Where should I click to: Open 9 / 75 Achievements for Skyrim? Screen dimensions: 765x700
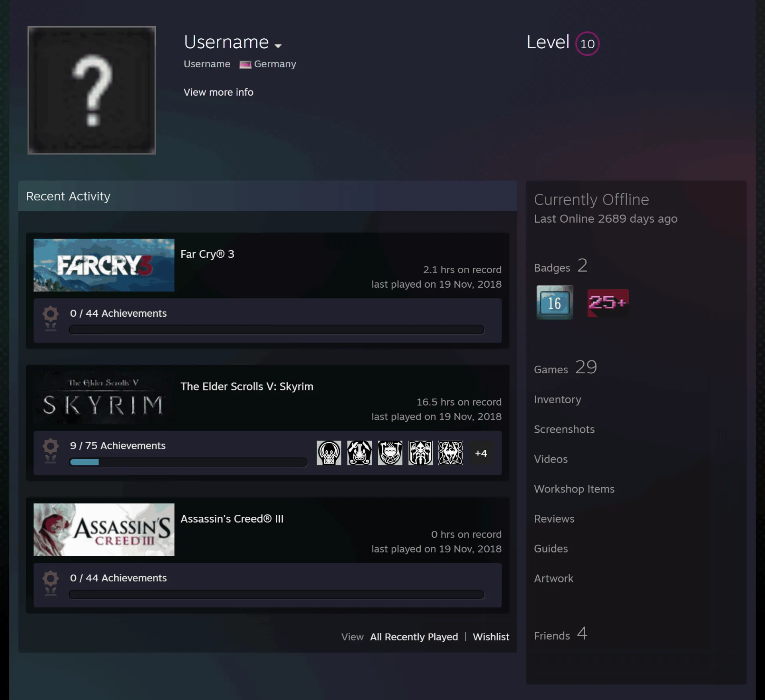[118, 445]
